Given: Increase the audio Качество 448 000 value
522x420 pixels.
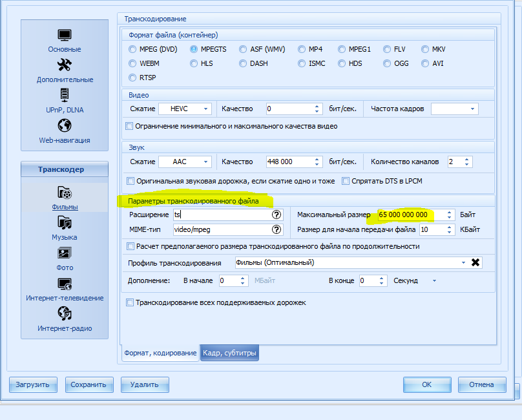Looking at the screenshot, I should pyautogui.click(x=317, y=159).
